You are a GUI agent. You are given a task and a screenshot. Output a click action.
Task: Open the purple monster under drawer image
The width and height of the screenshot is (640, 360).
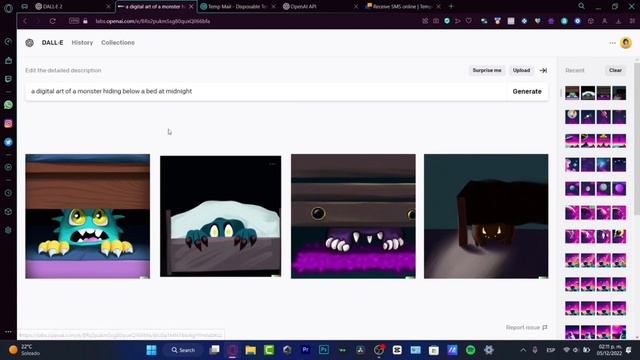tap(353, 216)
